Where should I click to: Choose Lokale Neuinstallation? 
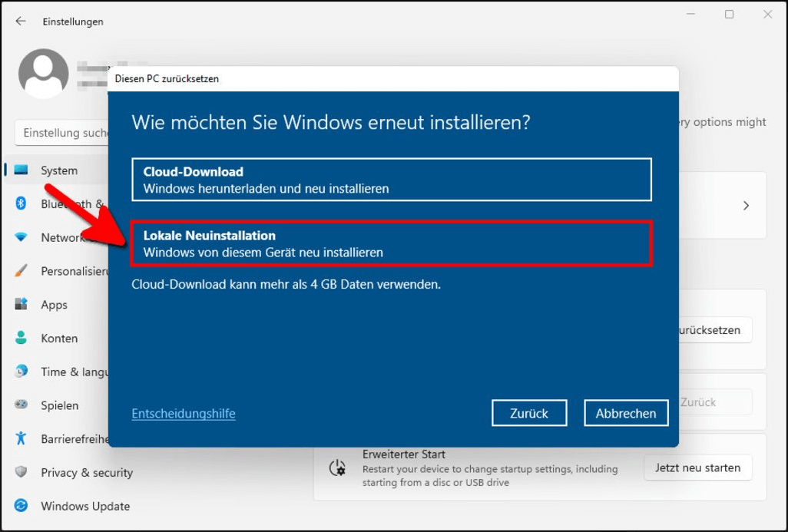[392, 243]
